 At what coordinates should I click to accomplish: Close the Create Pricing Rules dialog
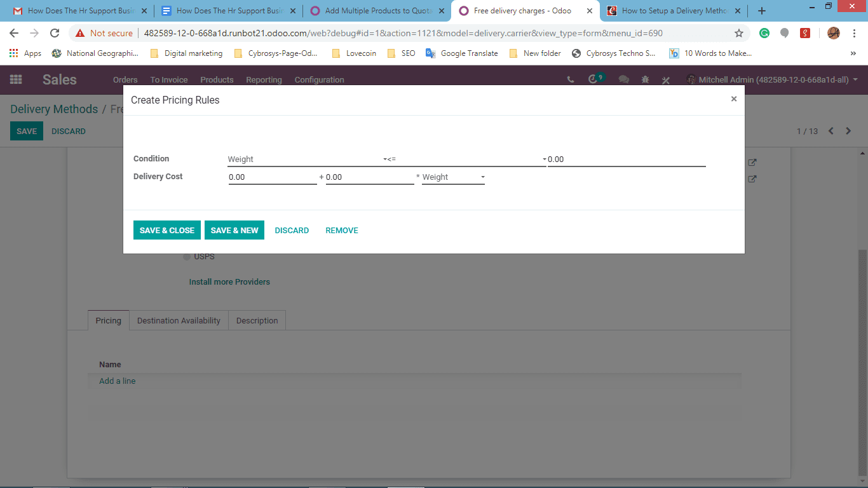pos(734,99)
